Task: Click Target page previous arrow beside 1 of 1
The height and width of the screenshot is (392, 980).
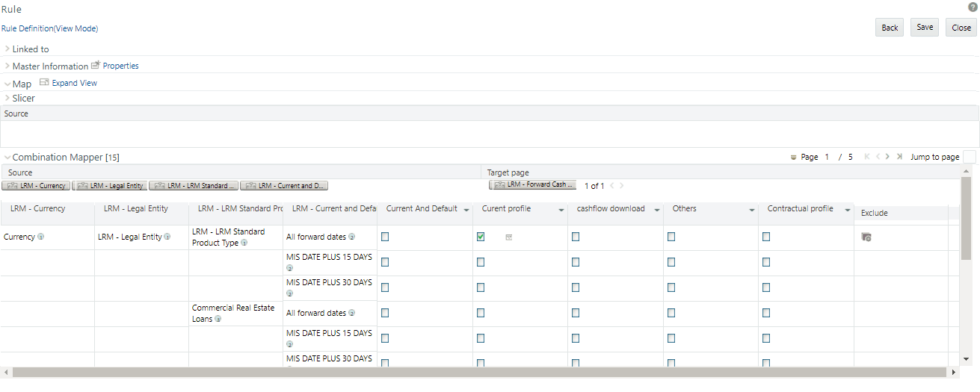Action: point(611,185)
